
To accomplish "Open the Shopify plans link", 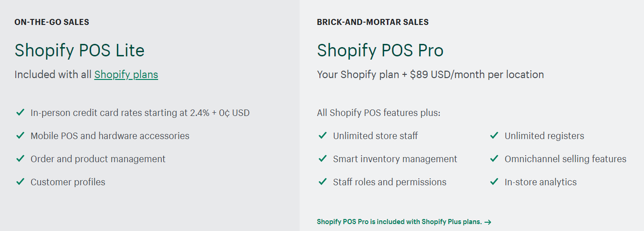I will click(126, 74).
